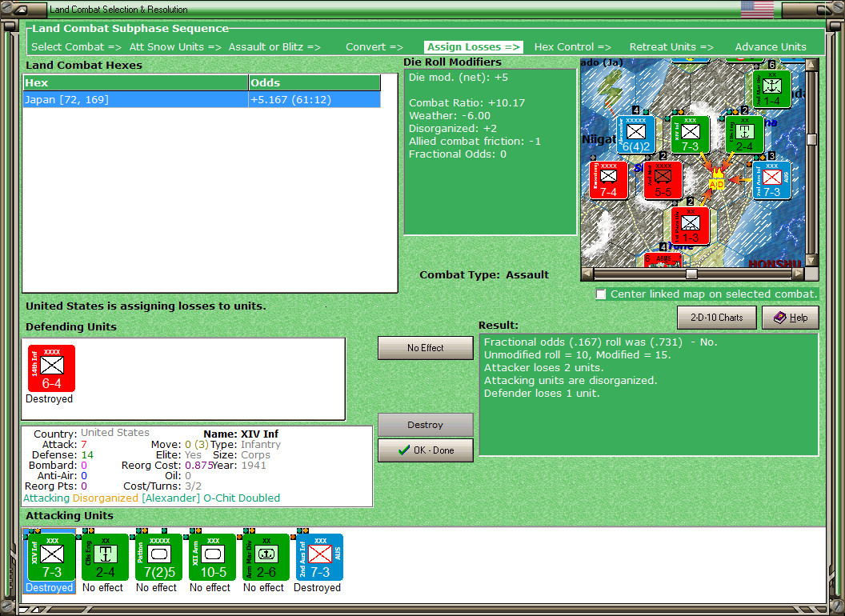Image resolution: width=845 pixels, height=616 pixels.
Task: Click the 'Die mod. (net): +5' text
Action: click(x=458, y=77)
